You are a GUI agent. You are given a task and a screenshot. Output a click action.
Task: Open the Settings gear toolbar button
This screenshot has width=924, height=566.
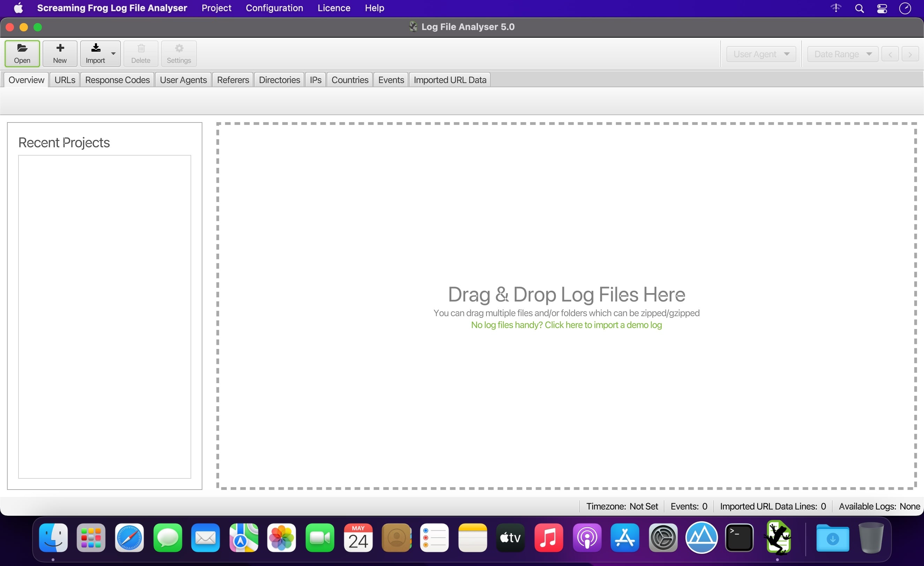(x=179, y=54)
